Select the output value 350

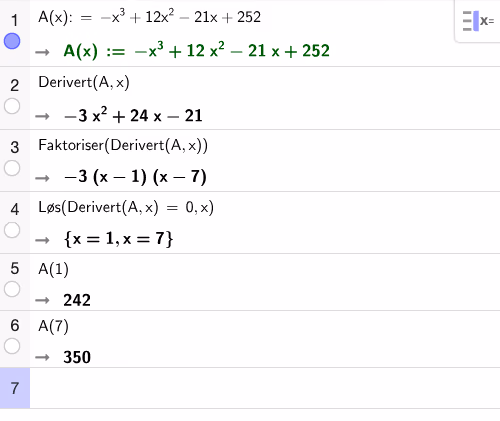[x=77, y=357]
